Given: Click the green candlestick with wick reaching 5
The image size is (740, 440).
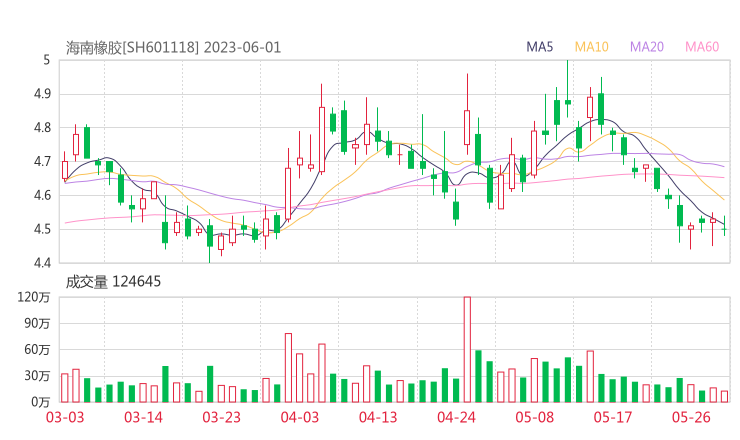Looking at the screenshot, I should point(568,89).
